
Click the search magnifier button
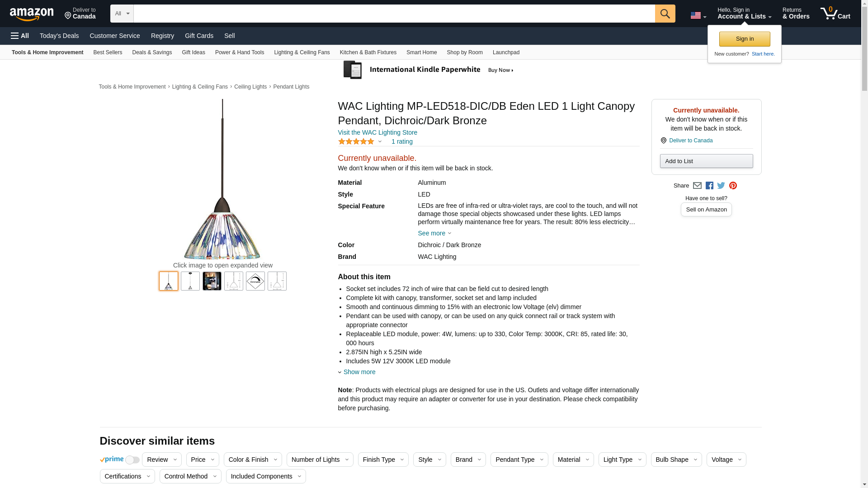click(x=665, y=14)
